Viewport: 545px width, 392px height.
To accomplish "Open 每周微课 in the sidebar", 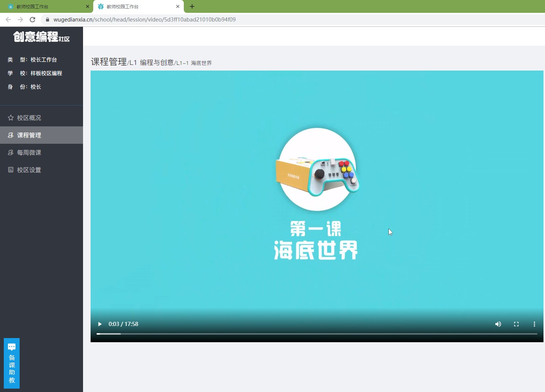I will click(42, 152).
